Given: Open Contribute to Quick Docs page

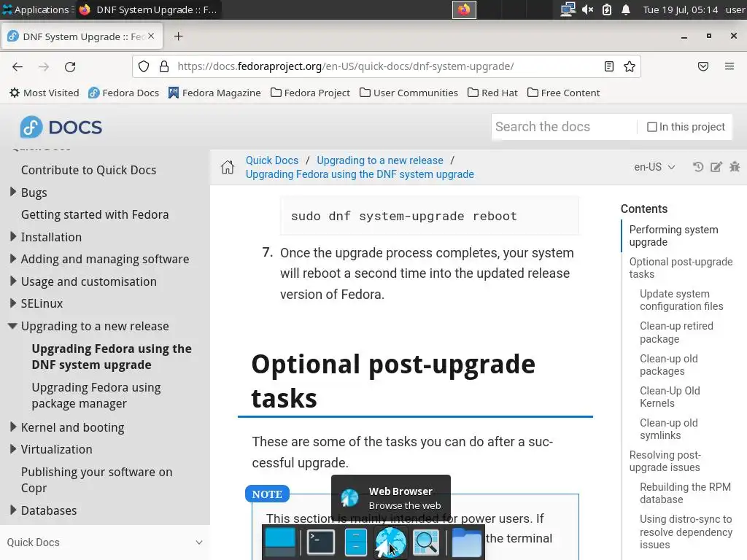Looking at the screenshot, I should (88, 170).
